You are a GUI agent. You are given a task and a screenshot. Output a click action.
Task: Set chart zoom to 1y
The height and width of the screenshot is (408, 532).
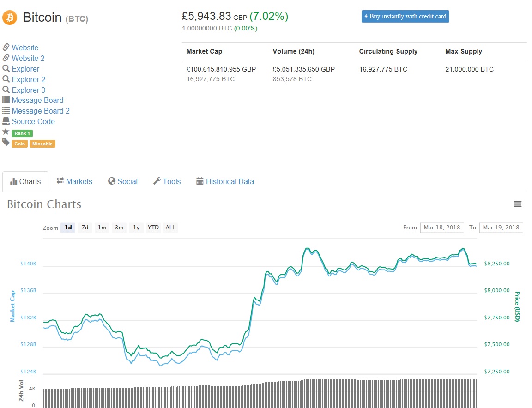[x=136, y=227]
